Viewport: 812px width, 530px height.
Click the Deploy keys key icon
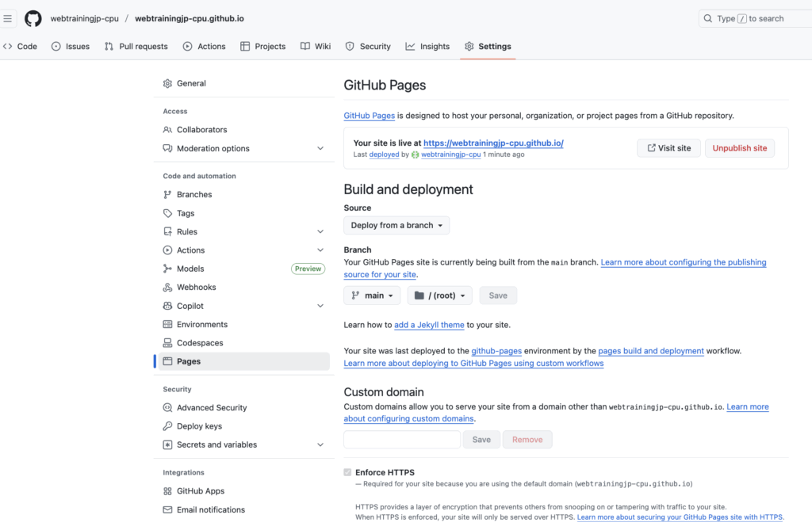[x=167, y=426]
